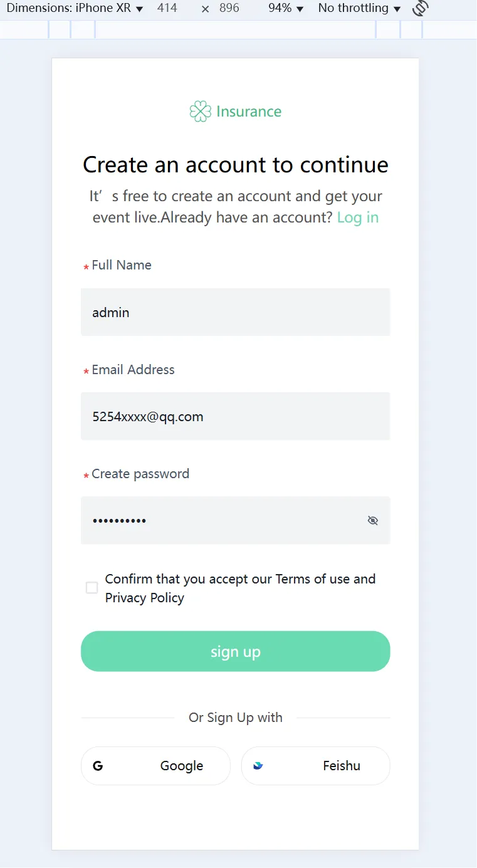Click the Full Name input field
This screenshot has height=868, width=477.
tap(236, 312)
